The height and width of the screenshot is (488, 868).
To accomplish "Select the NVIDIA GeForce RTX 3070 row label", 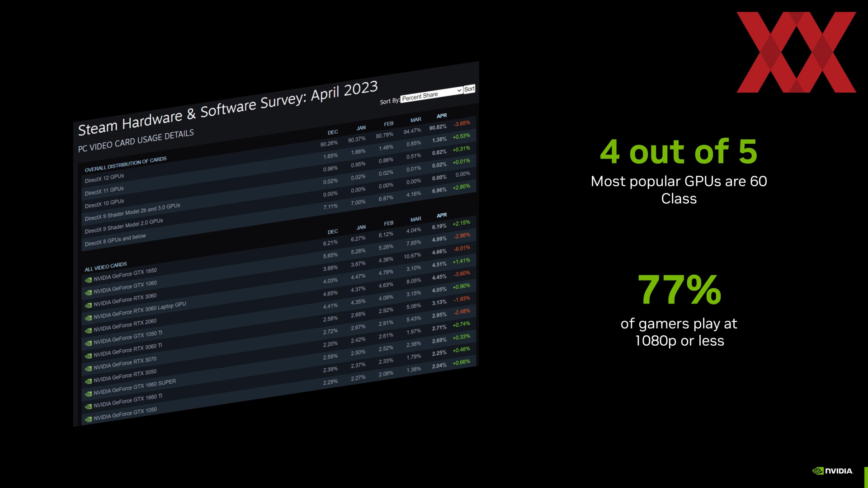I will 125,363.
